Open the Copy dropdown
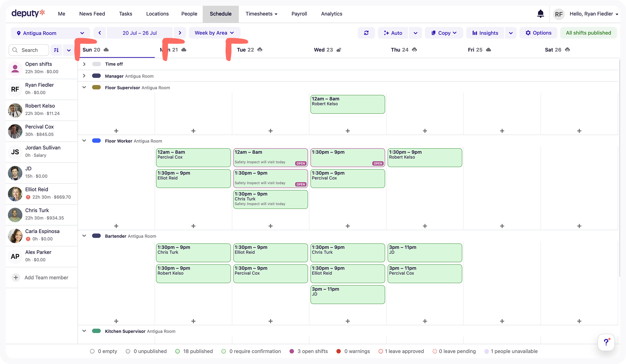This screenshot has height=364, width=626. (x=444, y=33)
